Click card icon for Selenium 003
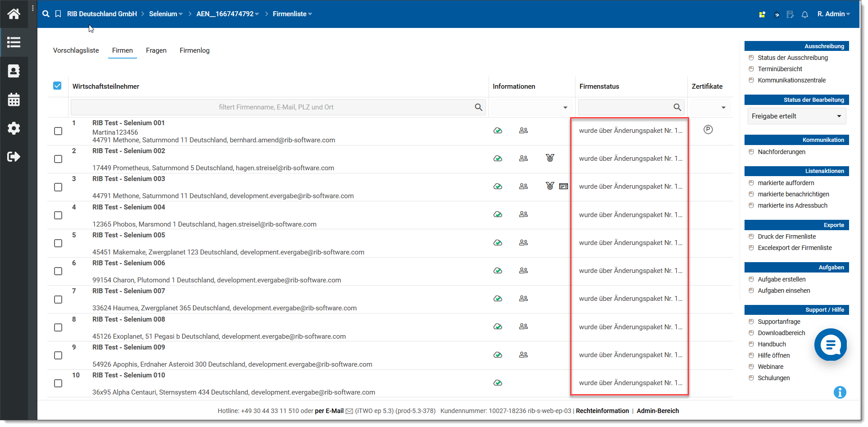The width and height of the screenshot is (868, 427). point(563,186)
